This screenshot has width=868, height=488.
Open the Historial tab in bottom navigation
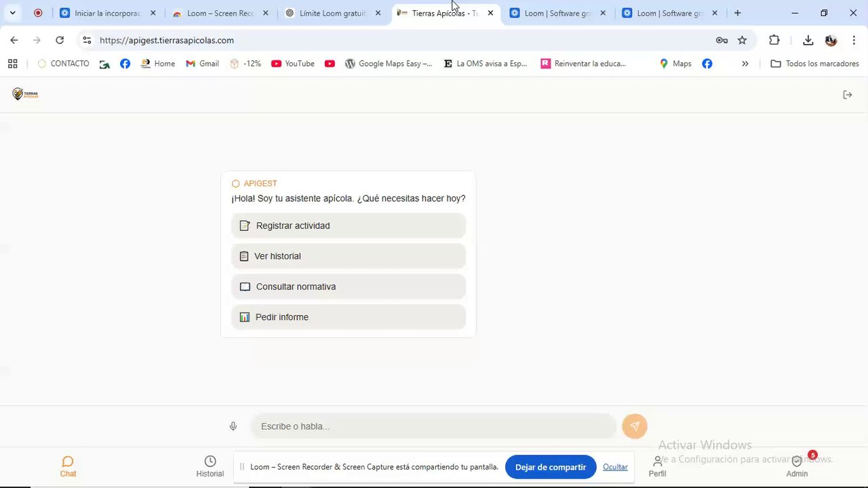pyautogui.click(x=210, y=466)
